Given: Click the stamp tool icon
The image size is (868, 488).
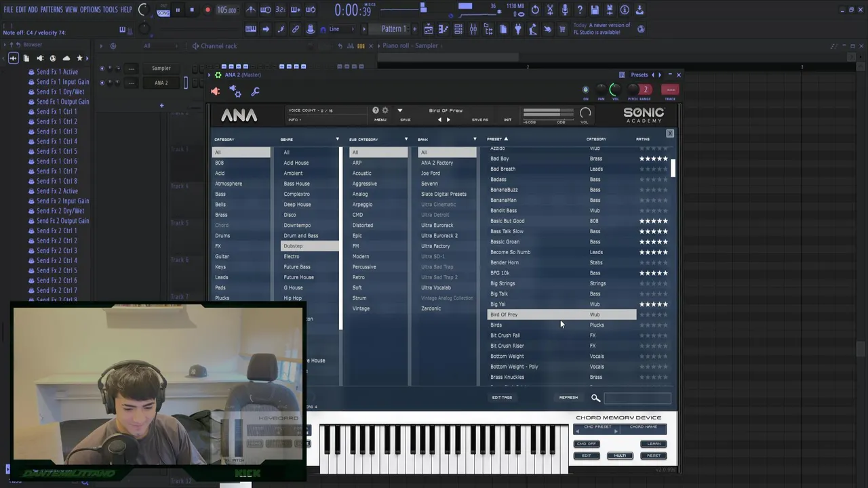Looking at the screenshot, I should (311, 29).
